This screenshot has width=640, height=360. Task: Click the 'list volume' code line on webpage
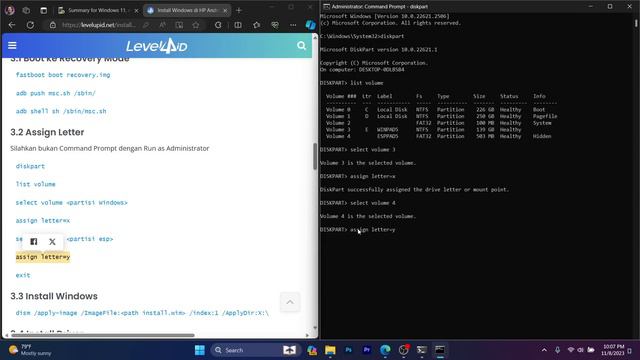click(36, 184)
